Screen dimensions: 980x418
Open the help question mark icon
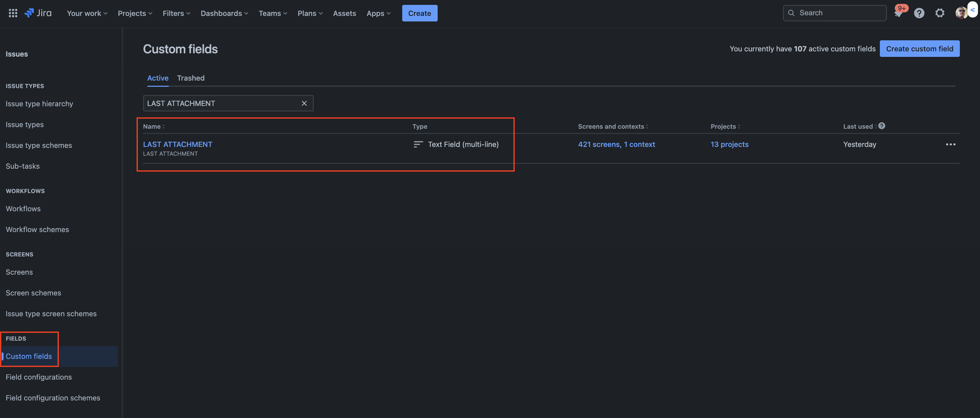919,13
